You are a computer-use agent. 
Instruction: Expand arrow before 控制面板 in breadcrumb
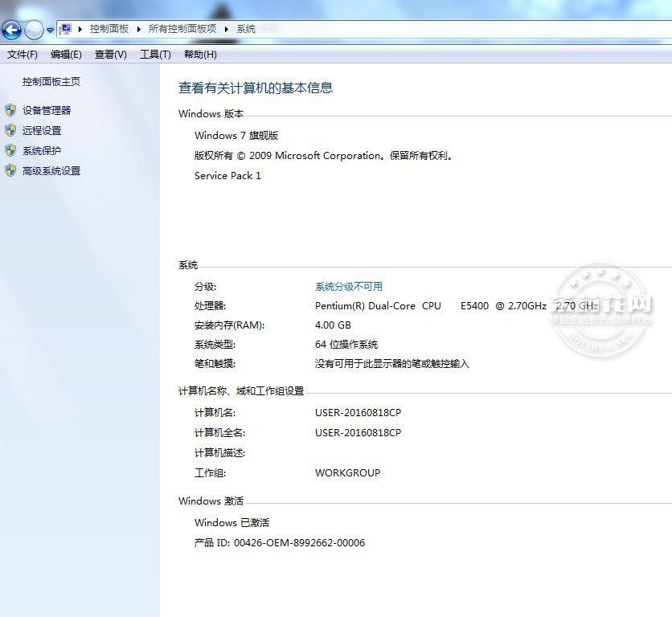[x=80, y=29]
